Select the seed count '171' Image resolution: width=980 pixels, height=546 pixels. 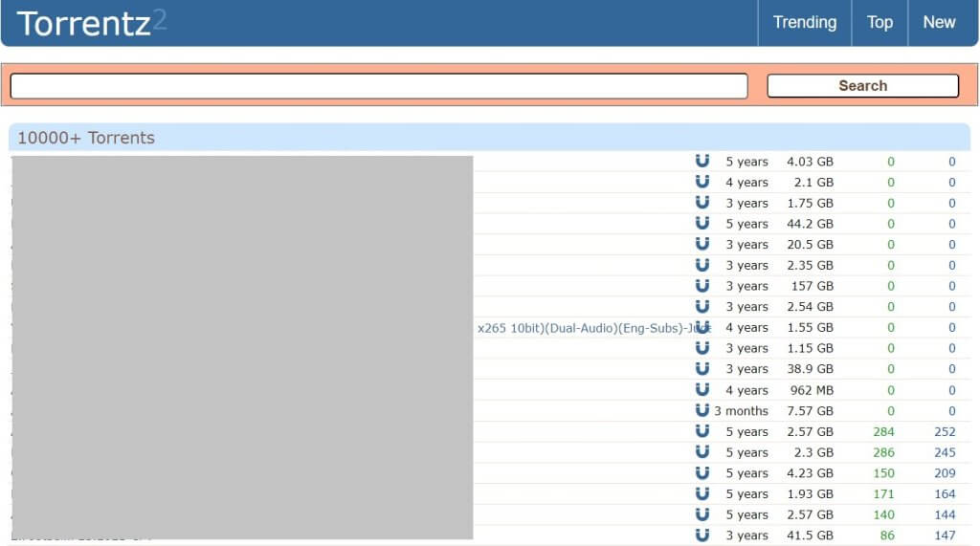[883, 494]
